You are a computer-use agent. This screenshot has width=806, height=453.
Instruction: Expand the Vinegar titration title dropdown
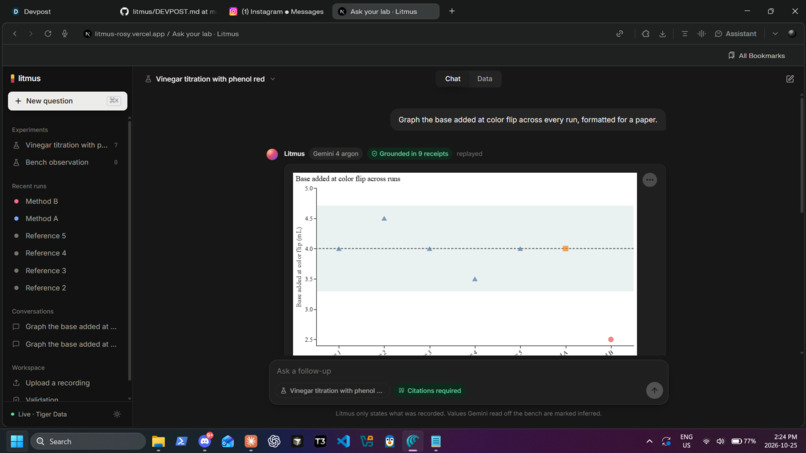click(x=273, y=79)
